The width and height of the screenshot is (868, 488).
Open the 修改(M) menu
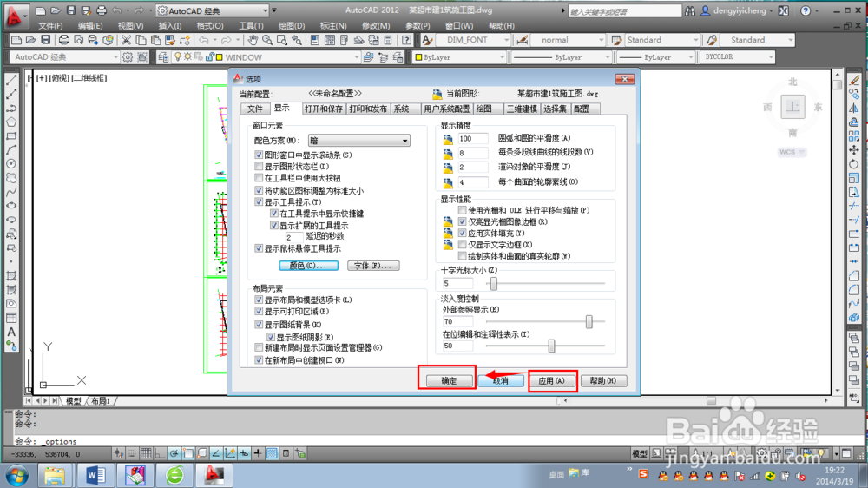[376, 25]
